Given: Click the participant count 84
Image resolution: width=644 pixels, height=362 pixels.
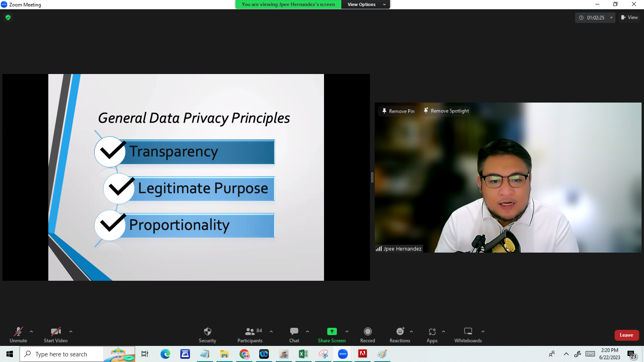Looking at the screenshot, I should tap(259, 331).
